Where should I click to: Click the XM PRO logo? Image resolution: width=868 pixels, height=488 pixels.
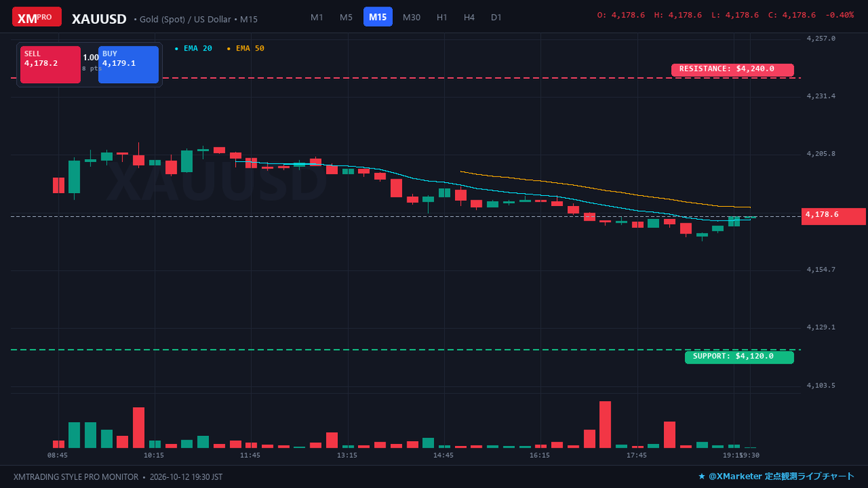point(36,17)
